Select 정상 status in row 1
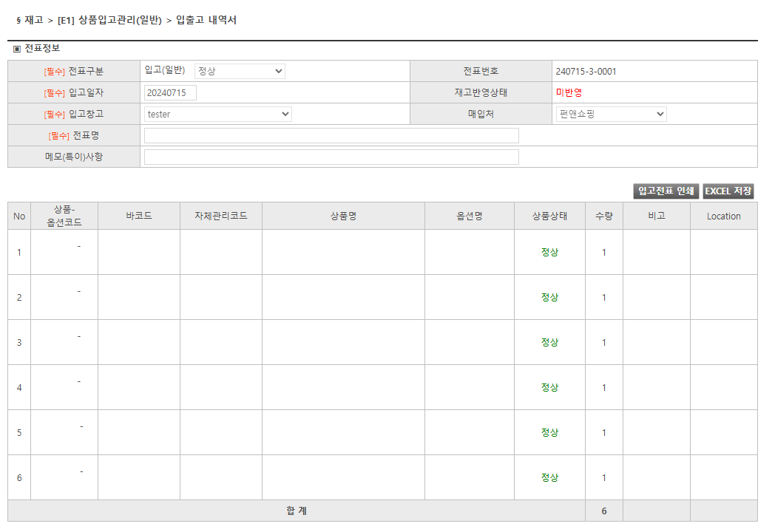 point(549,251)
